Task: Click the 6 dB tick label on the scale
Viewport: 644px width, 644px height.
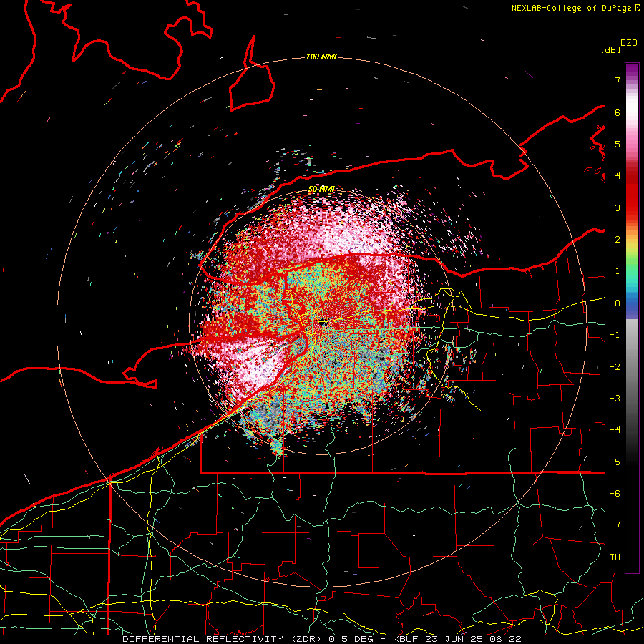Action: [x=618, y=112]
